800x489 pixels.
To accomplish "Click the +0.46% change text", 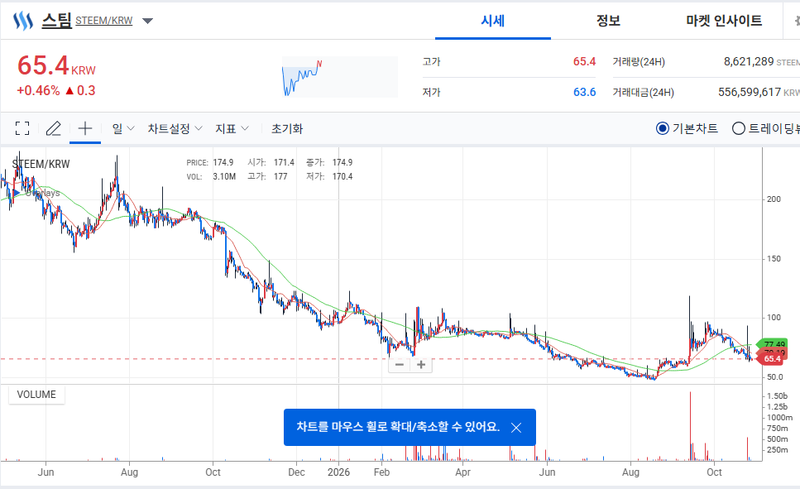I will [x=38, y=91].
